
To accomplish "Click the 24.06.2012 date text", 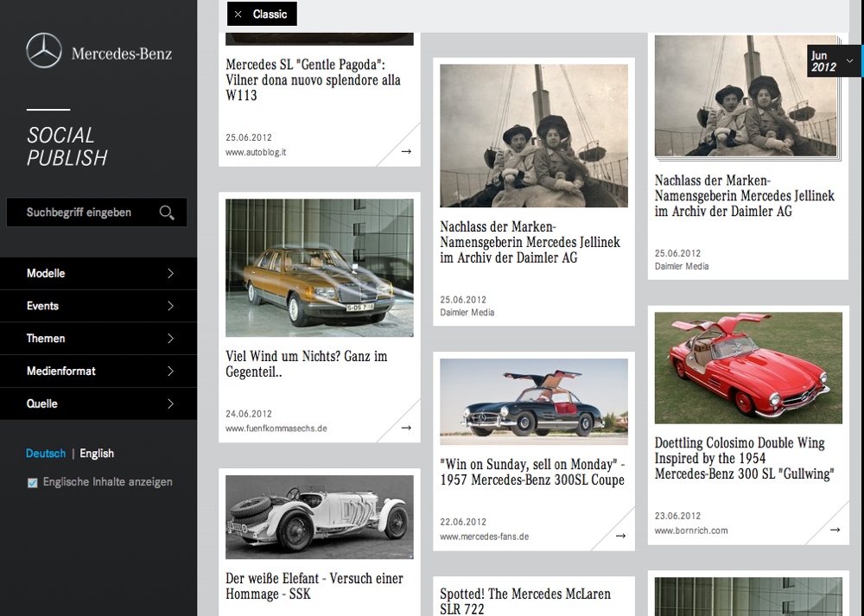I will 249,413.
